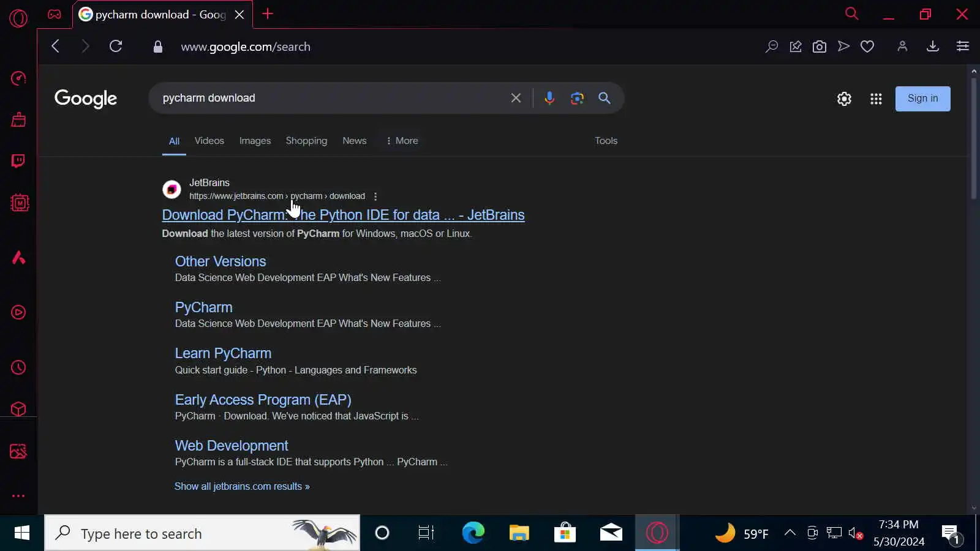The width and height of the screenshot is (980, 551).
Task: Open the Windows Start menu
Action: [x=22, y=533]
